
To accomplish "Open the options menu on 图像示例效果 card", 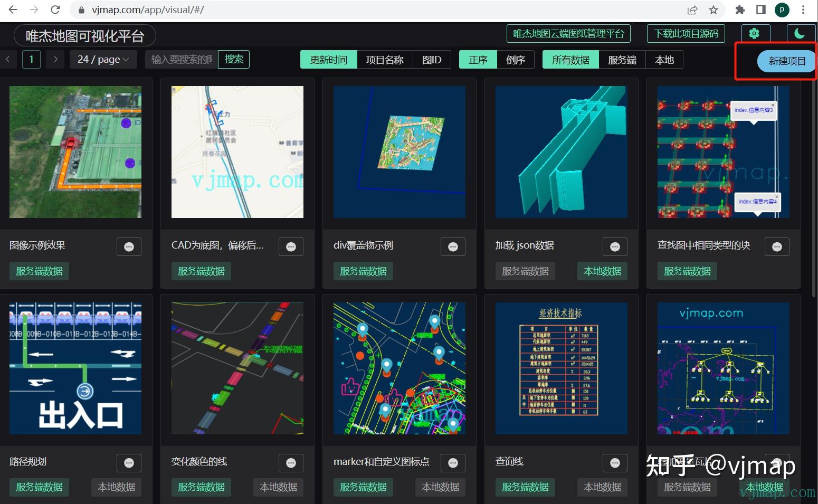I will 129,246.
